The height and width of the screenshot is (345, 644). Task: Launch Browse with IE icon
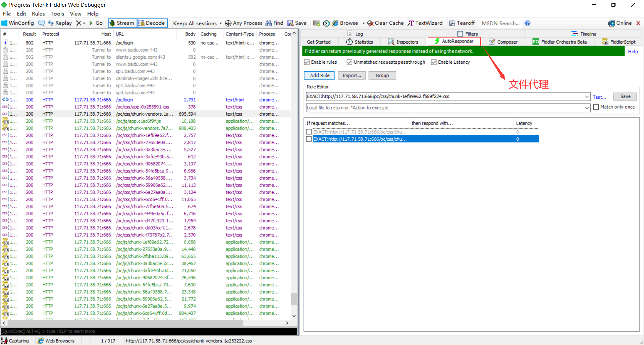click(345, 23)
